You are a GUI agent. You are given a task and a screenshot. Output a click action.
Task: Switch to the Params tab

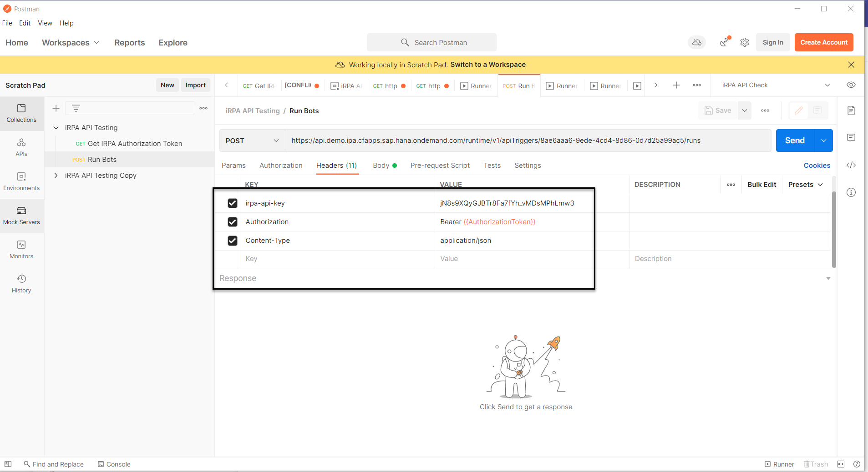(x=233, y=166)
